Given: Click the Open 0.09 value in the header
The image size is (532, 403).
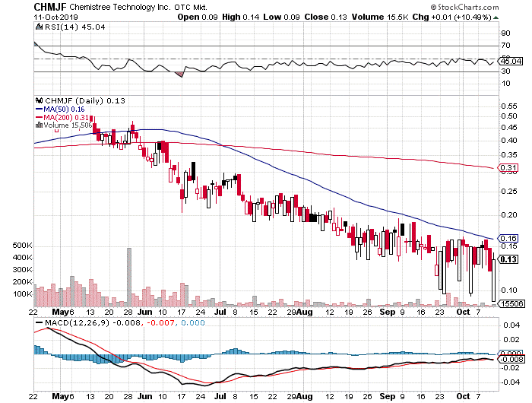Looking at the screenshot, I should (x=198, y=17).
